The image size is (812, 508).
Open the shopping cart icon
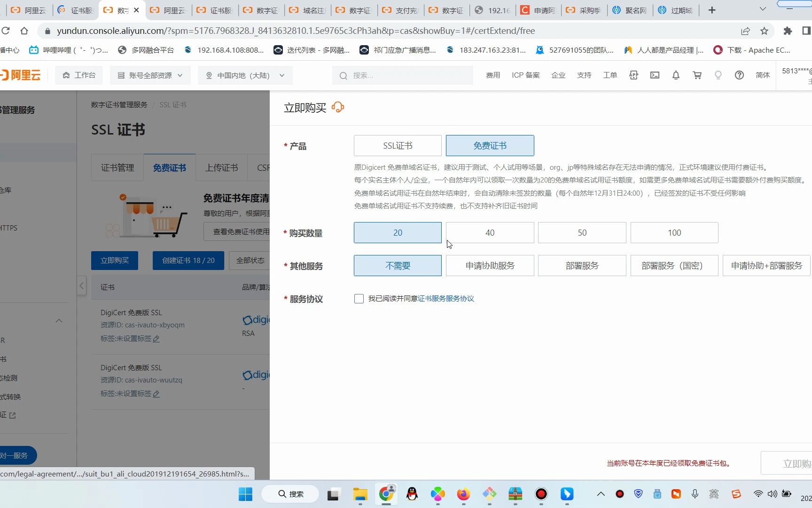[x=697, y=75]
